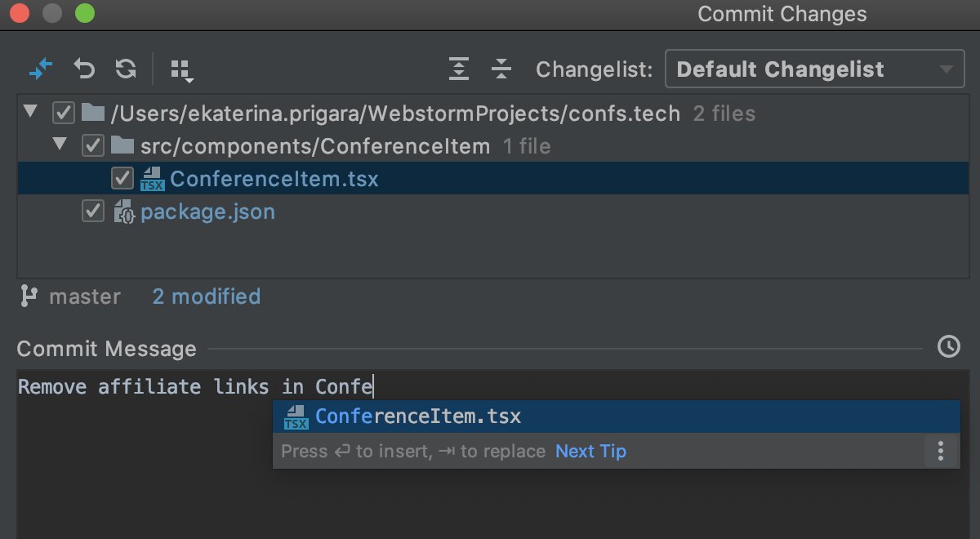Image resolution: width=980 pixels, height=539 pixels.
Task: Uncheck the package.json checkbox
Action: (93, 212)
